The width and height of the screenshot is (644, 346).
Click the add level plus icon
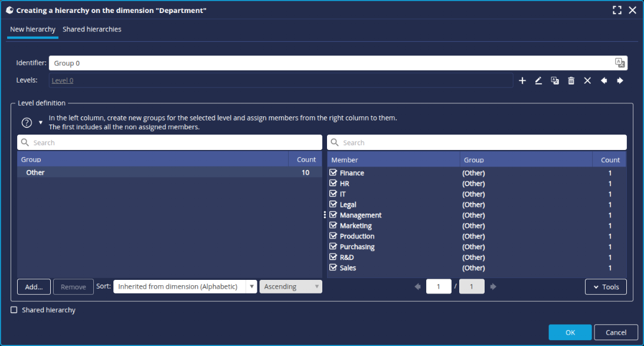tap(522, 81)
